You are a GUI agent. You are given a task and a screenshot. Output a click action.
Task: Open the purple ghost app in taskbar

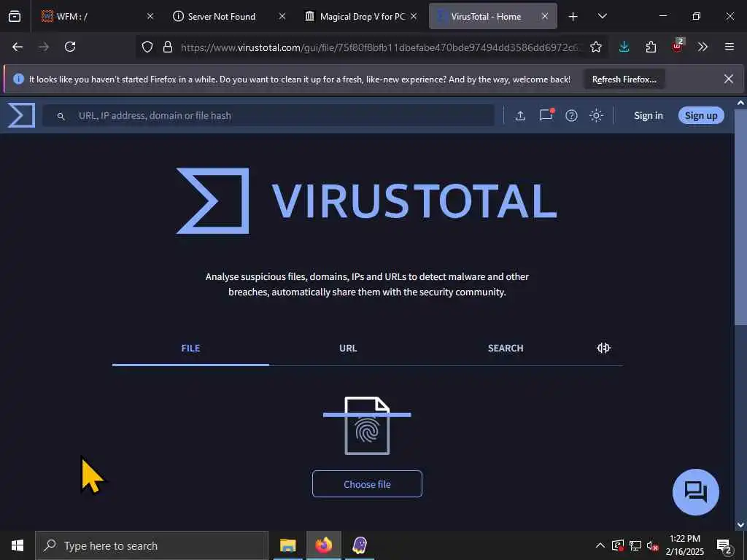click(x=359, y=545)
